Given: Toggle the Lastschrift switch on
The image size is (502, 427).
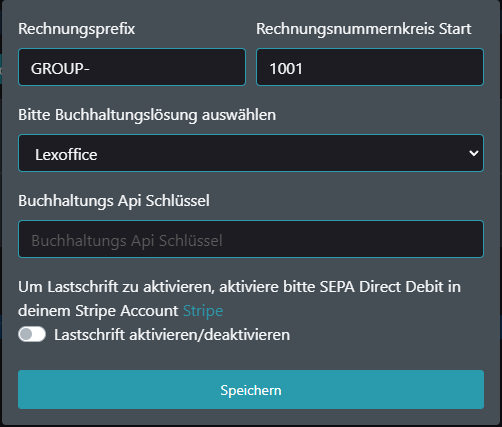Looking at the screenshot, I should pyautogui.click(x=32, y=334).
